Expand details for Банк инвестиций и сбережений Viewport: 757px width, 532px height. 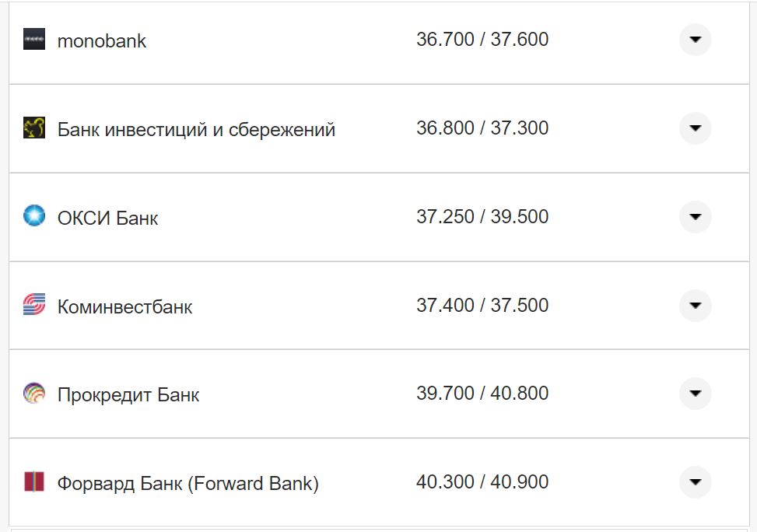694,128
